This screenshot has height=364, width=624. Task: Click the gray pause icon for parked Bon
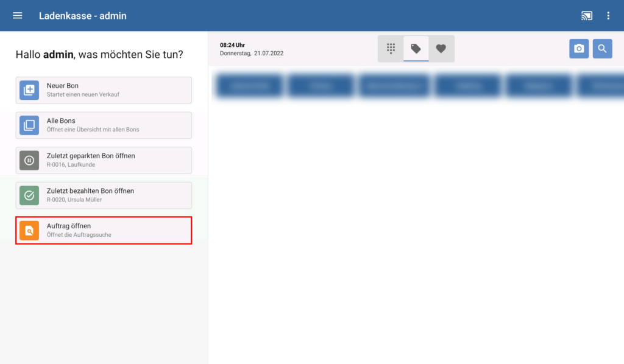pos(29,160)
